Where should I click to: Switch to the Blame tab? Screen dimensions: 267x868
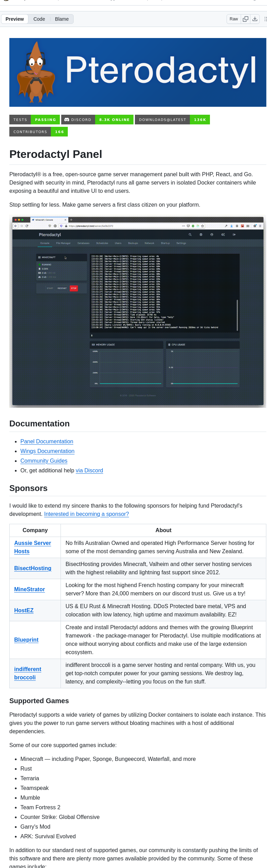click(62, 19)
